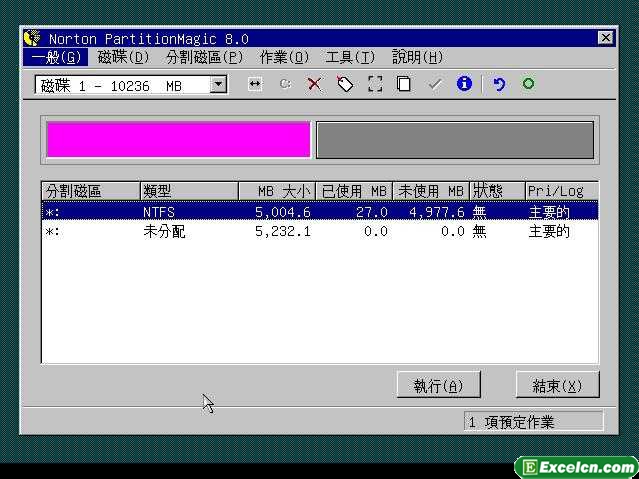
Task: Click the resize/move partition toolbar icon
Action: [255, 84]
